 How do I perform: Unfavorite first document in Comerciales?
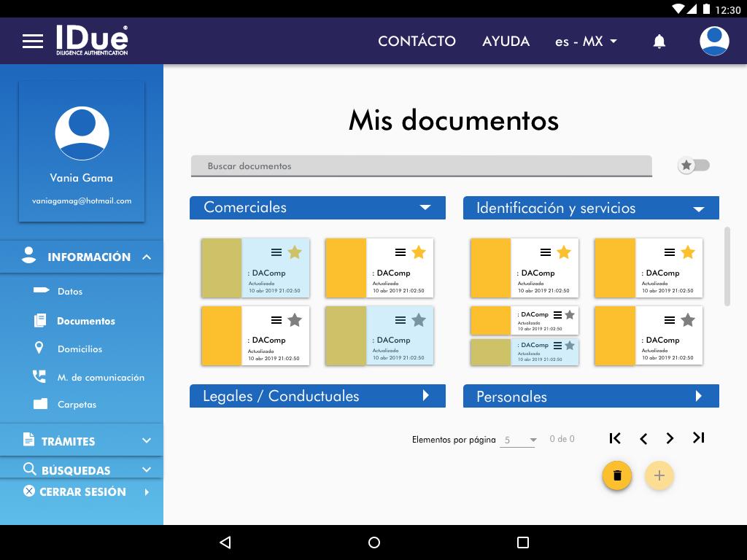coord(295,252)
